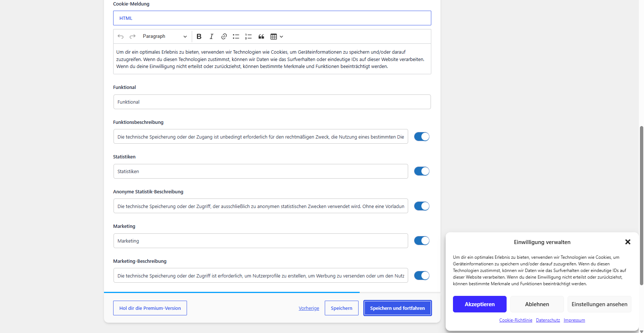The height and width of the screenshot is (333, 644).
Task: Close the Einwilligung verwalten banner
Action: coord(628,242)
